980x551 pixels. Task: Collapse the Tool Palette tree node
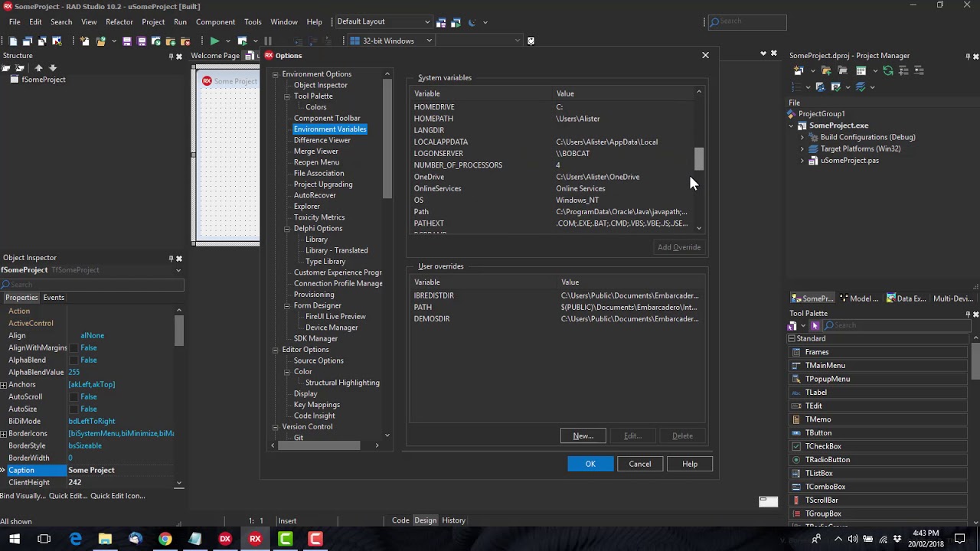pos(287,96)
